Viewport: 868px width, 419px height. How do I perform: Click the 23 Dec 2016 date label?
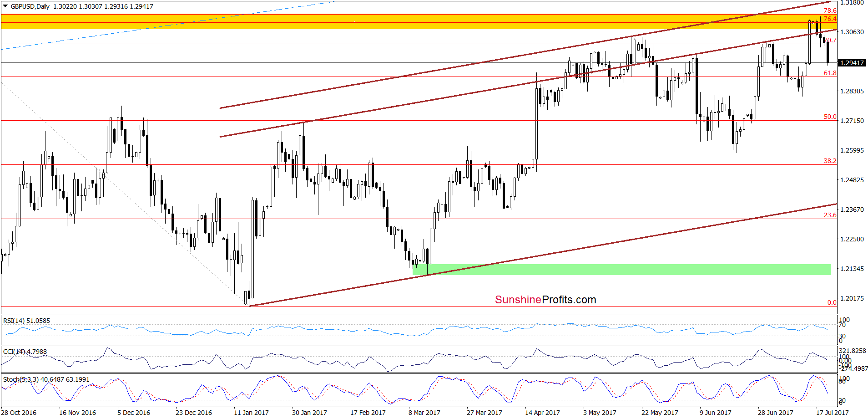194,413
